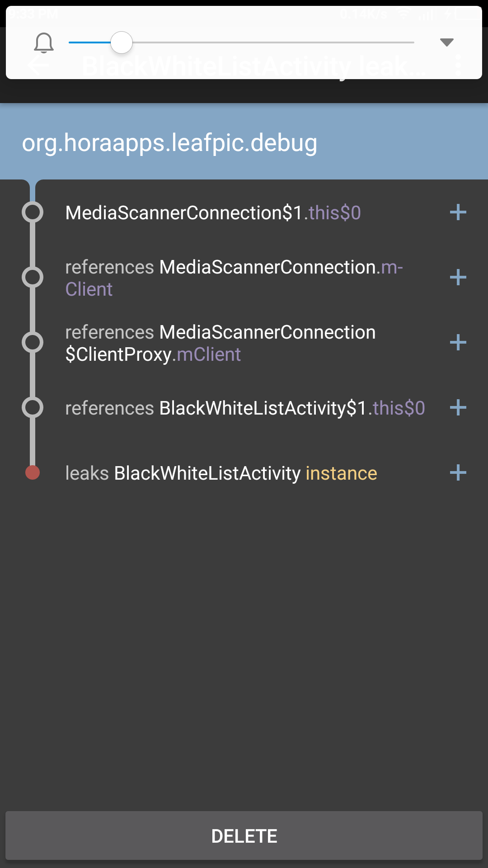Adjust the brightness slider handle
Screen dimensions: 488x868
[x=121, y=42]
